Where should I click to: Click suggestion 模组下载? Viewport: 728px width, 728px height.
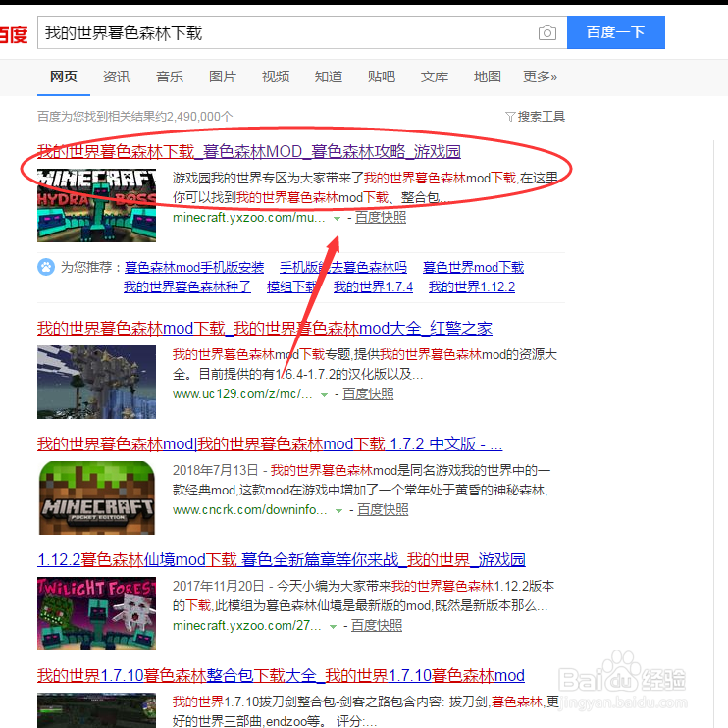(x=292, y=286)
